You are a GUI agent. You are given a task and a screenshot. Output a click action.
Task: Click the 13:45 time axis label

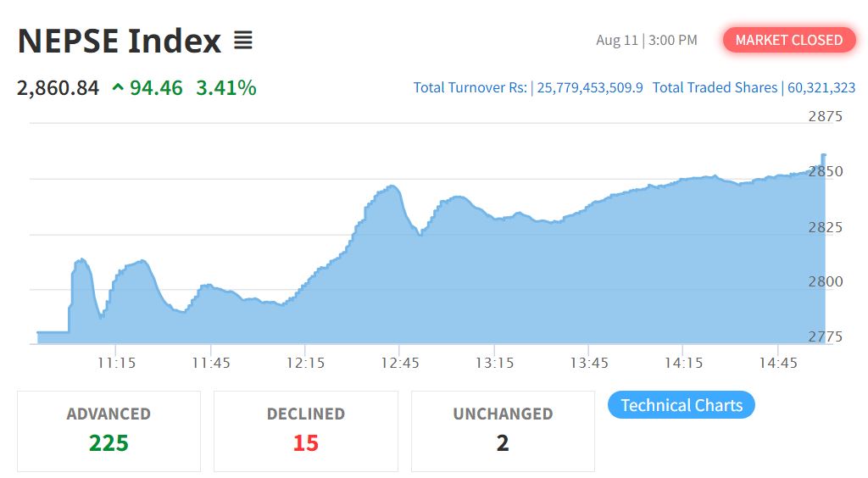589,363
